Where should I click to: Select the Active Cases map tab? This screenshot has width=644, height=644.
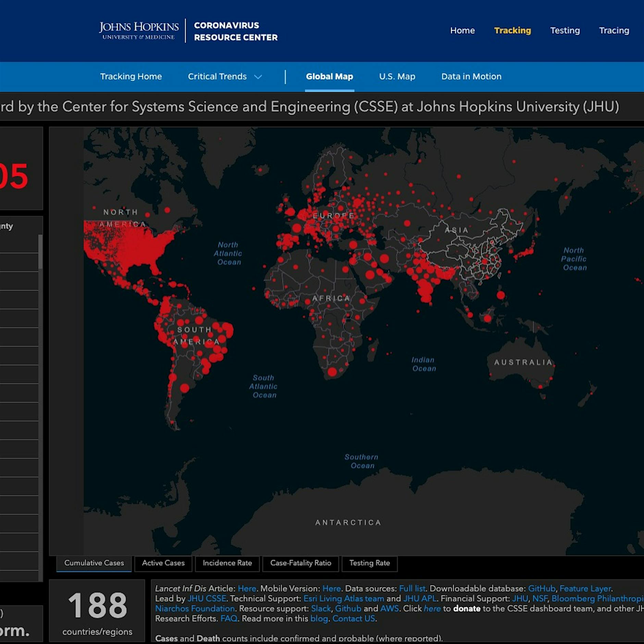[x=163, y=563]
